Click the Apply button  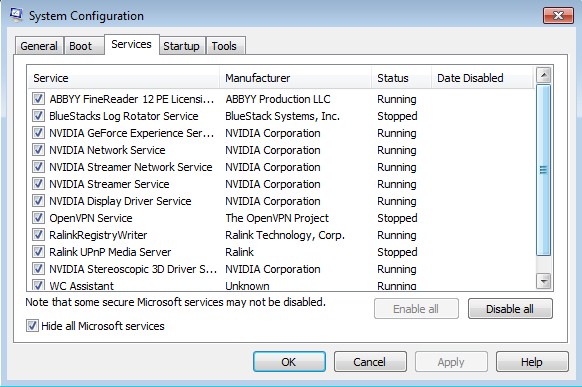(x=451, y=362)
